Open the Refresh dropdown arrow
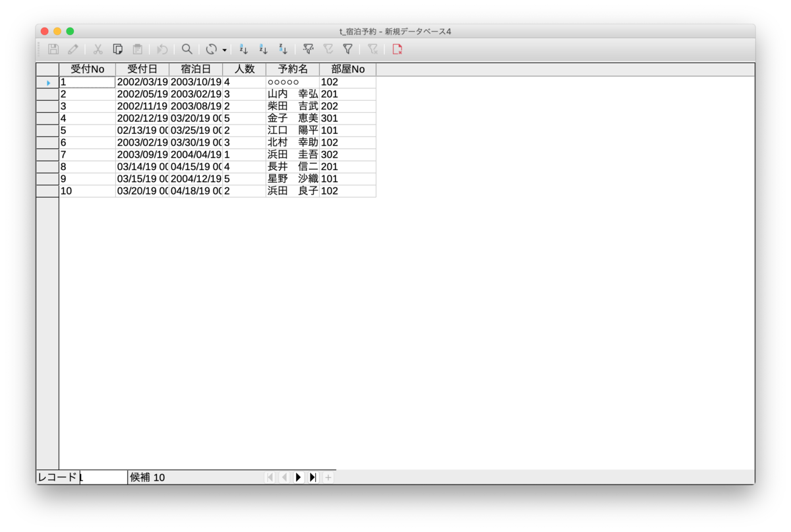Screen dimensions: 791x532 224,49
